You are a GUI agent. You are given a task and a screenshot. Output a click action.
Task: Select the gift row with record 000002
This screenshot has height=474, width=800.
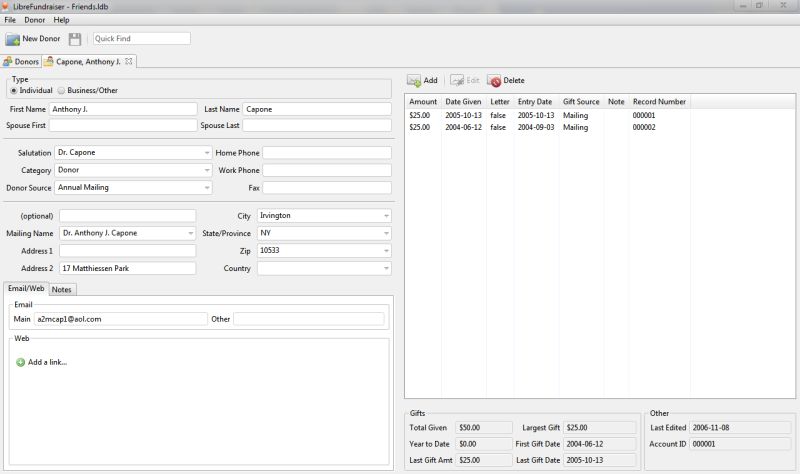click(599, 128)
